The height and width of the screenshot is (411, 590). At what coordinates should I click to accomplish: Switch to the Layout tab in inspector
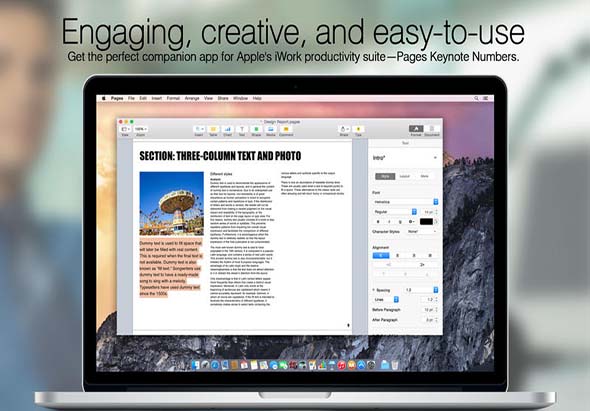point(404,176)
